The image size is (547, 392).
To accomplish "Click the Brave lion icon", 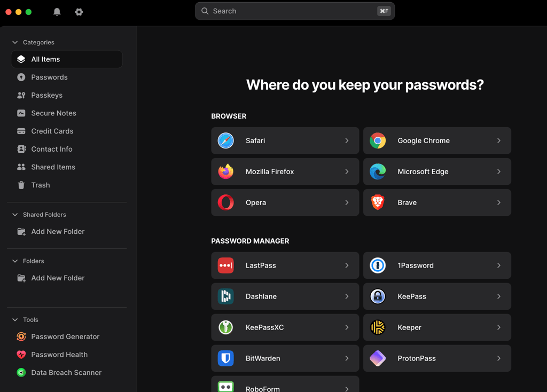I will click(378, 202).
